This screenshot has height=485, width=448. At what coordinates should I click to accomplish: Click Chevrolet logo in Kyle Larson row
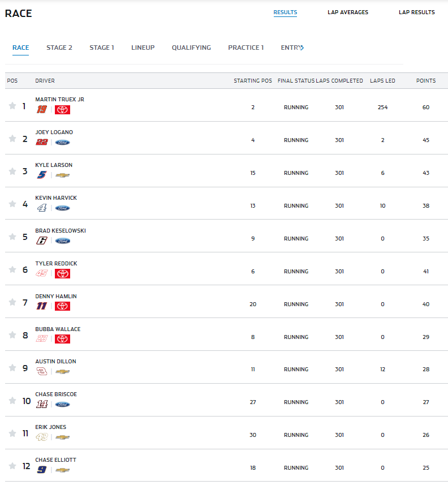click(62, 175)
